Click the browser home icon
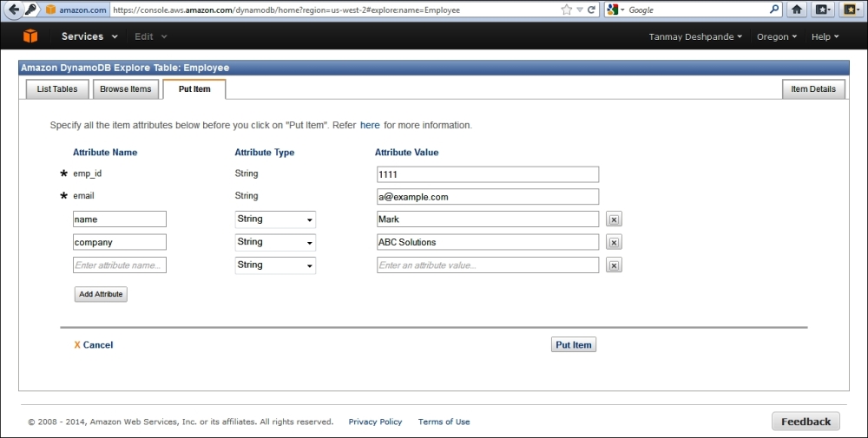 point(797,10)
